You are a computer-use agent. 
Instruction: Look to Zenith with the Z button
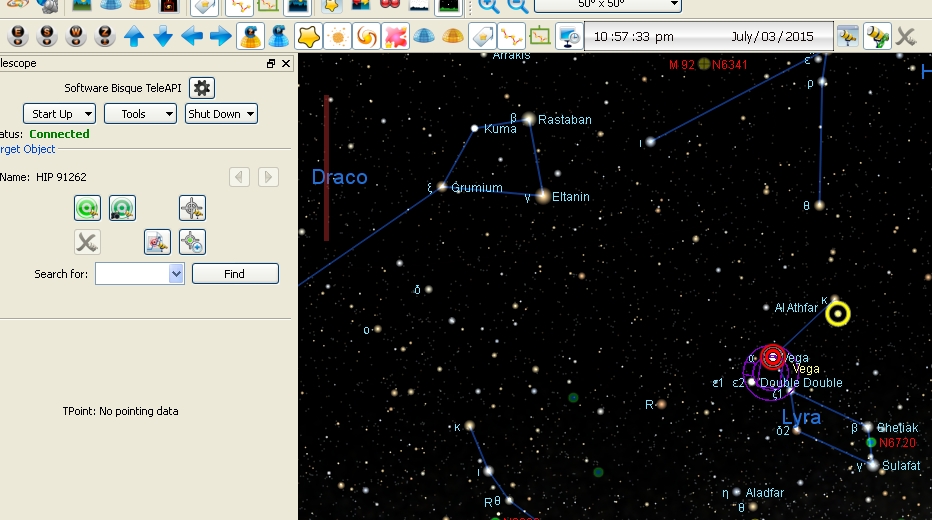click(x=105, y=36)
